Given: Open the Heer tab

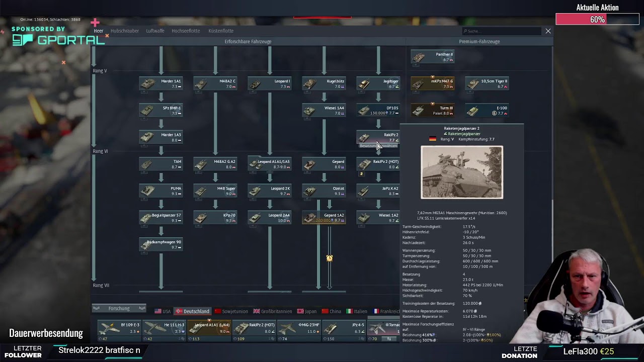Looking at the screenshot, I should click(98, 31).
